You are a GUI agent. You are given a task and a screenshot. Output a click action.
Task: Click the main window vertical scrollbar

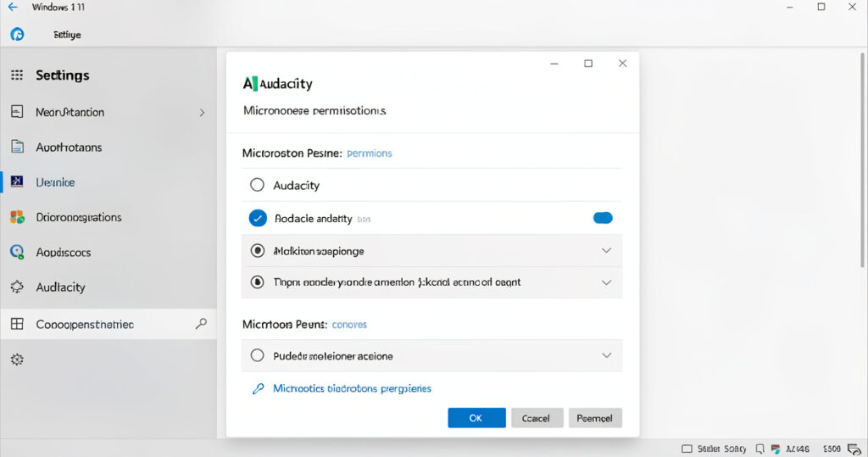pos(862,160)
